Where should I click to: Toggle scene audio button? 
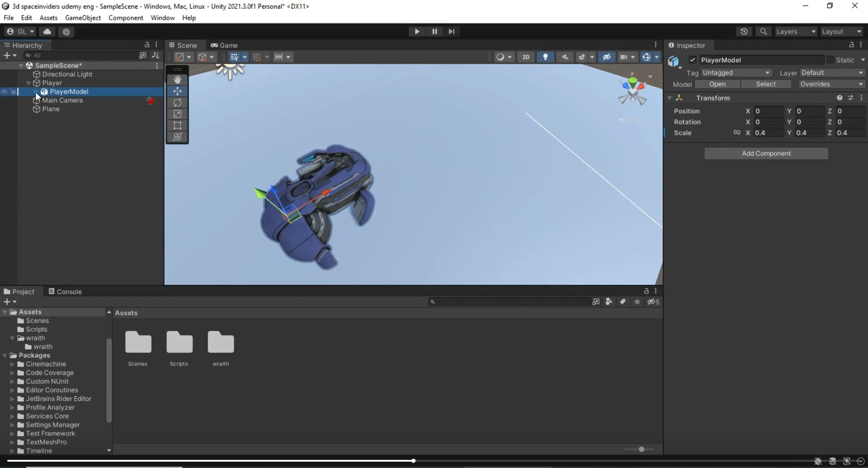[x=565, y=57]
